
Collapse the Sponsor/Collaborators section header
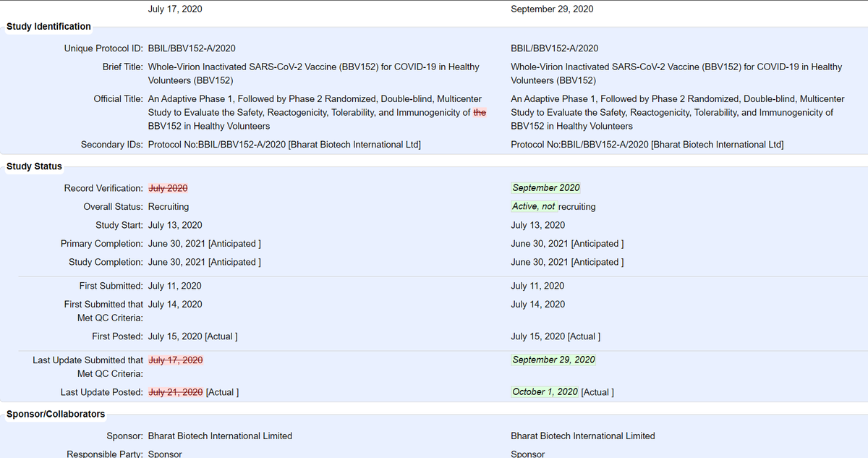pos(54,414)
